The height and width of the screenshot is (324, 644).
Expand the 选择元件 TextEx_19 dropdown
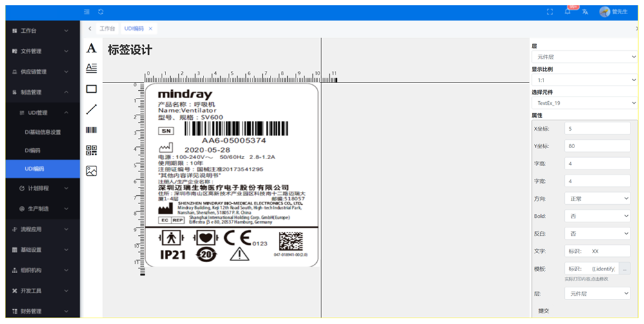click(583, 103)
